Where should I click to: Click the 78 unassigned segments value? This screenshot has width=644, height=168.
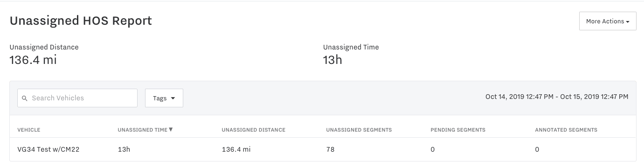click(330, 149)
